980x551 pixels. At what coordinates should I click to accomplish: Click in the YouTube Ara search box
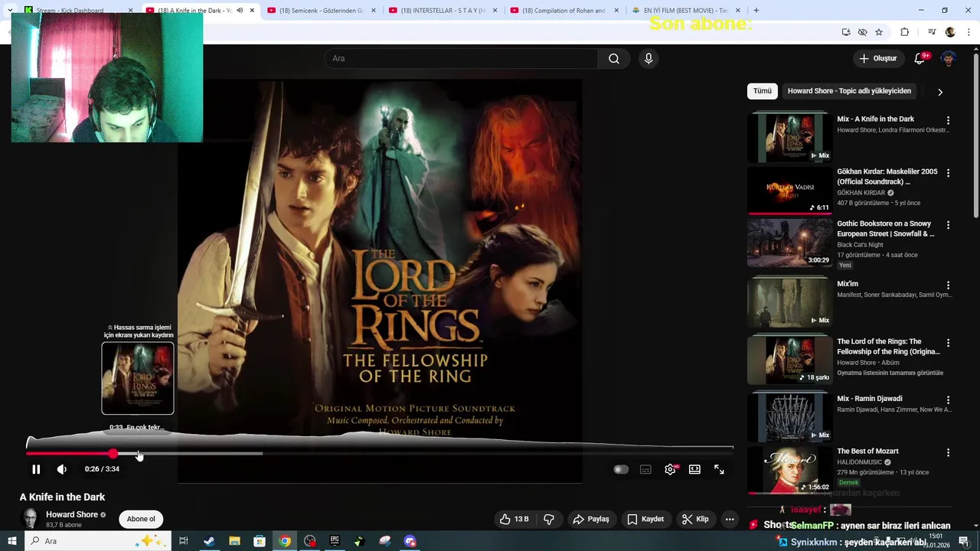(462, 58)
